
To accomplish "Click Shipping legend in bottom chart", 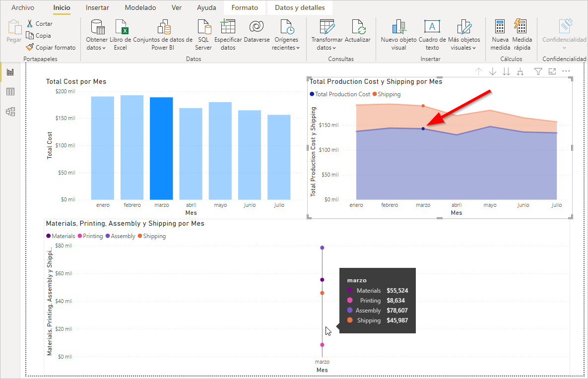I will coord(152,236).
